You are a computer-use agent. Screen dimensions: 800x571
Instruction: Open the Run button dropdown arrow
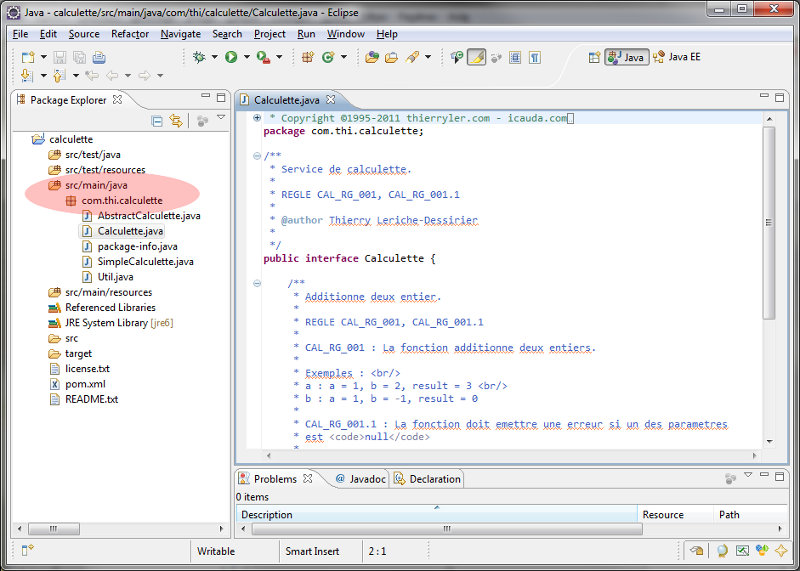point(245,57)
